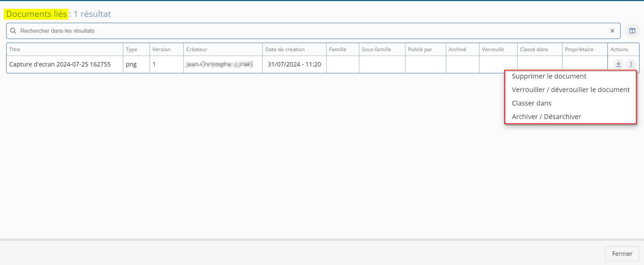Select Supprimer le document
Screen dimensions: 644x265
[549, 76]
